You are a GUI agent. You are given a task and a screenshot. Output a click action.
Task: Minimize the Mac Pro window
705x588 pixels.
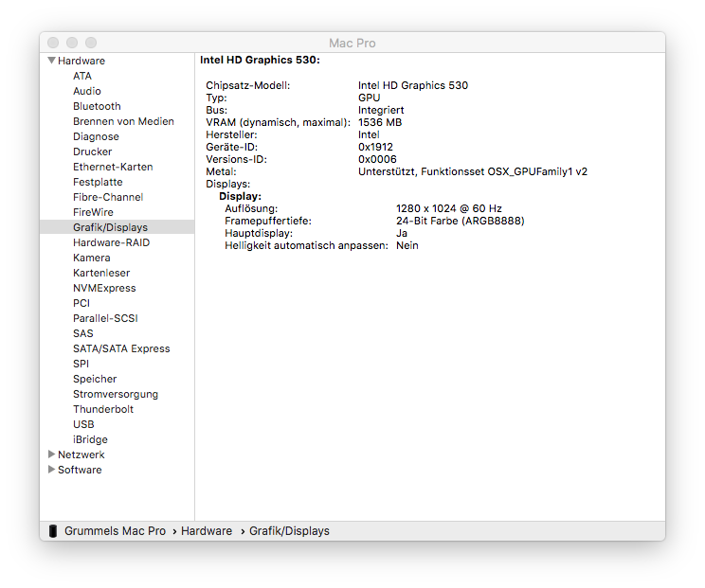tap(72, 43)
